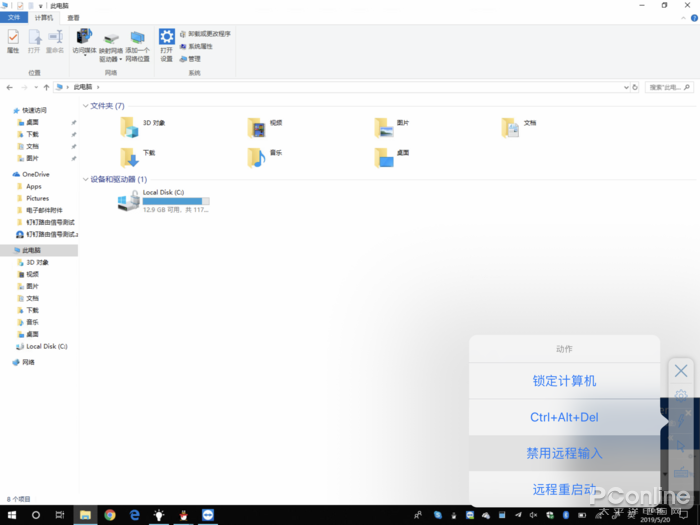Select 禁用远程输入 (Disable remote input)
700x525 pixels.
[564, 453]
